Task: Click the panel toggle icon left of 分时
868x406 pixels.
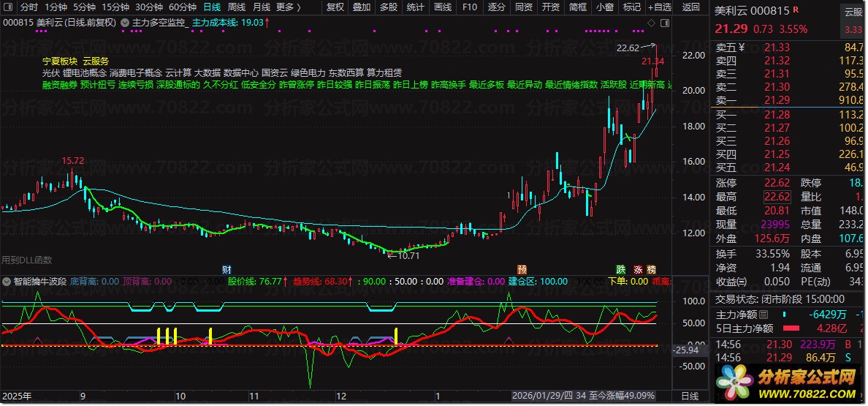Action: 8,7
